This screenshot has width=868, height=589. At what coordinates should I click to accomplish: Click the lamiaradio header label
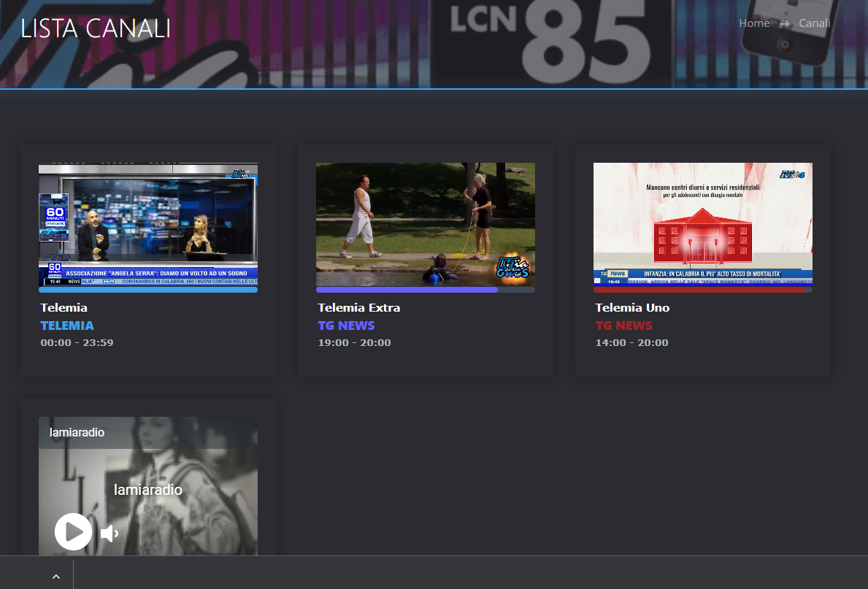point(77,432)
